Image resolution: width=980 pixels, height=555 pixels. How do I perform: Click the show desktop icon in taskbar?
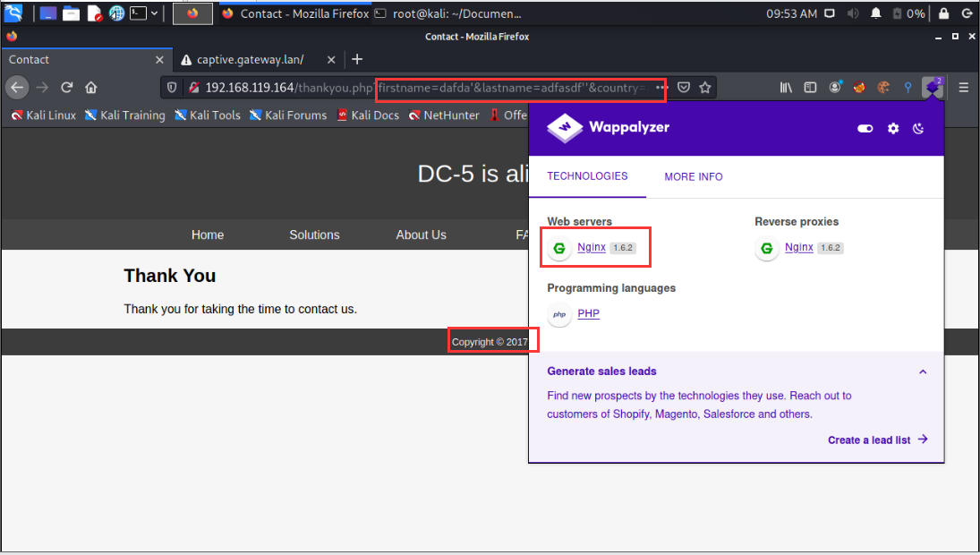pos(48,13)
